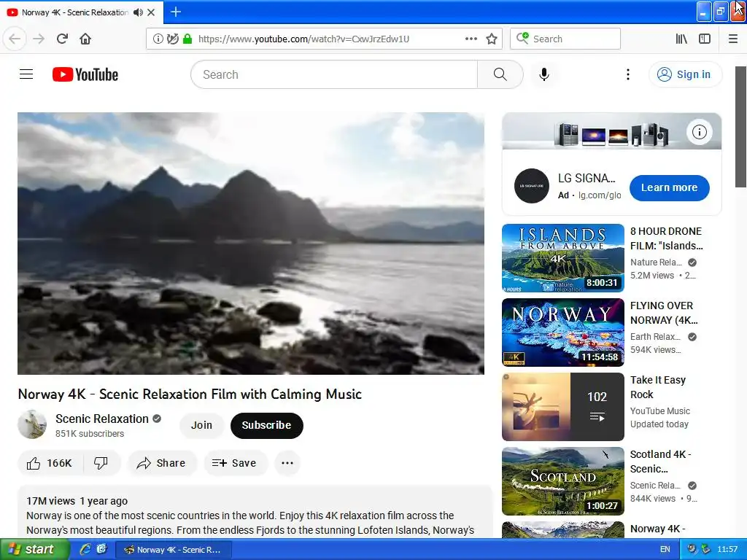The width and height of the screenshot is (747, 560).
Task: Open Flying Over Norway video thumbnail
Action: click(562, 332)
